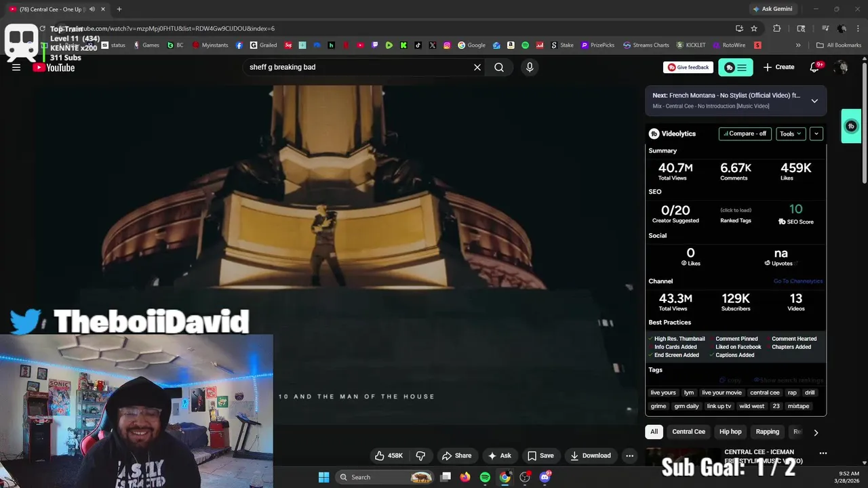Click the page's vertical scrollbar
Viewport: 868px width, 488px height.
click(864, 123)
